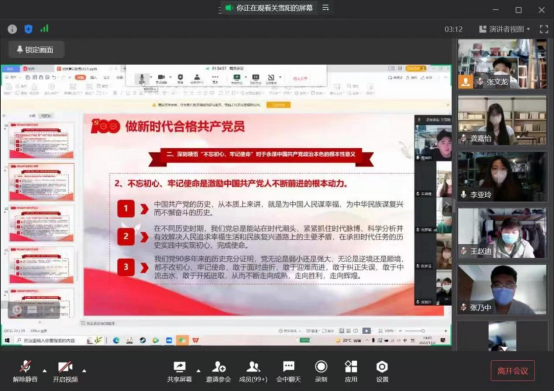This screenshot has width=554, height=392.
Task: Start 共享屏幕 screen sharing
Action: click(179, 371)
